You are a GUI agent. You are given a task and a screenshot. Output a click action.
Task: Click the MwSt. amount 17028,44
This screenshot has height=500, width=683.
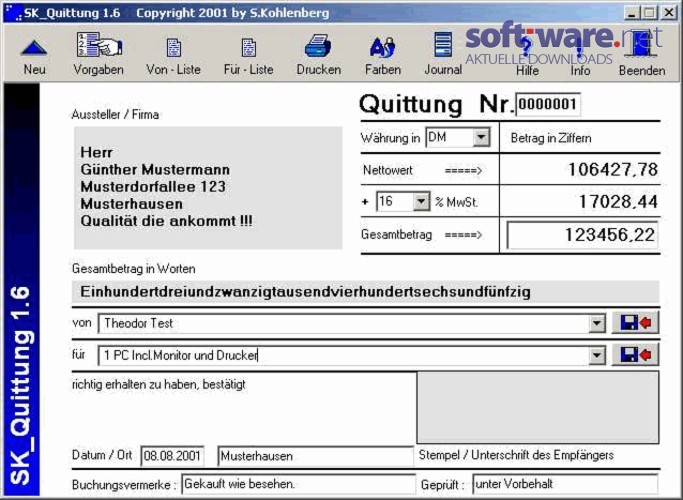pyautogui.click(x=618, y=202)
